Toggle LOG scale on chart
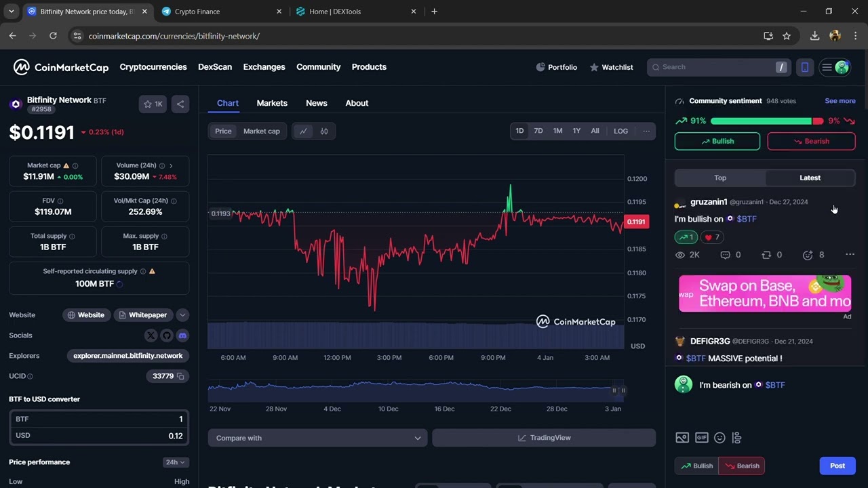The height and width of the screenshot is (488, 868). pyautogui.click(x=620, y=131)
